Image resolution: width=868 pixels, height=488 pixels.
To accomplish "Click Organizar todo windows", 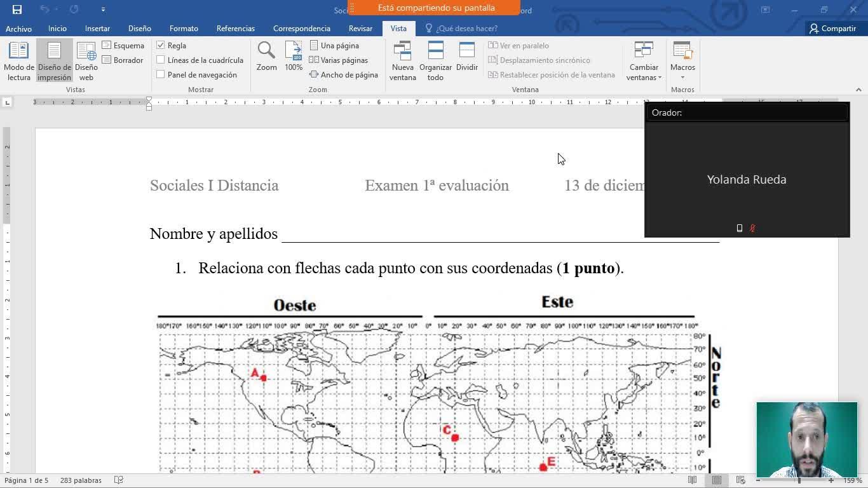I will 435,61.
